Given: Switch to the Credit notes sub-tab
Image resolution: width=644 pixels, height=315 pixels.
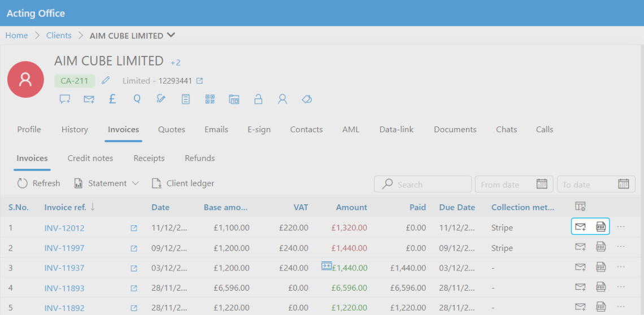Looking at the screenshot, I should click(x=90, y=158).
